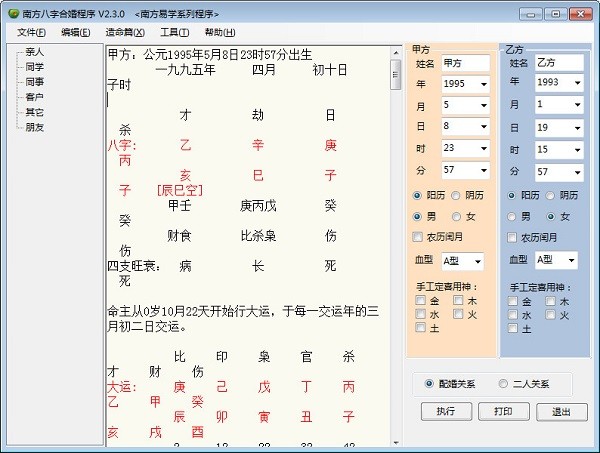
Task: Click the 乙方 name input field
Action: (559, 62)
